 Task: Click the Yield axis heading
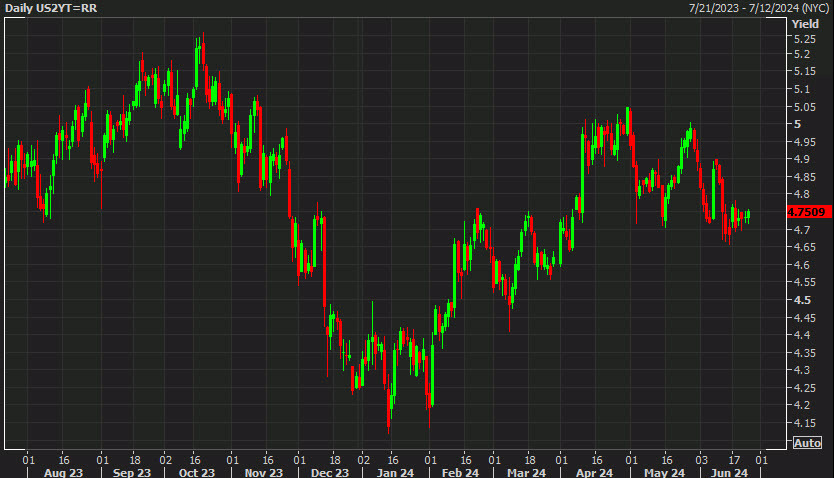pos(805,24)
